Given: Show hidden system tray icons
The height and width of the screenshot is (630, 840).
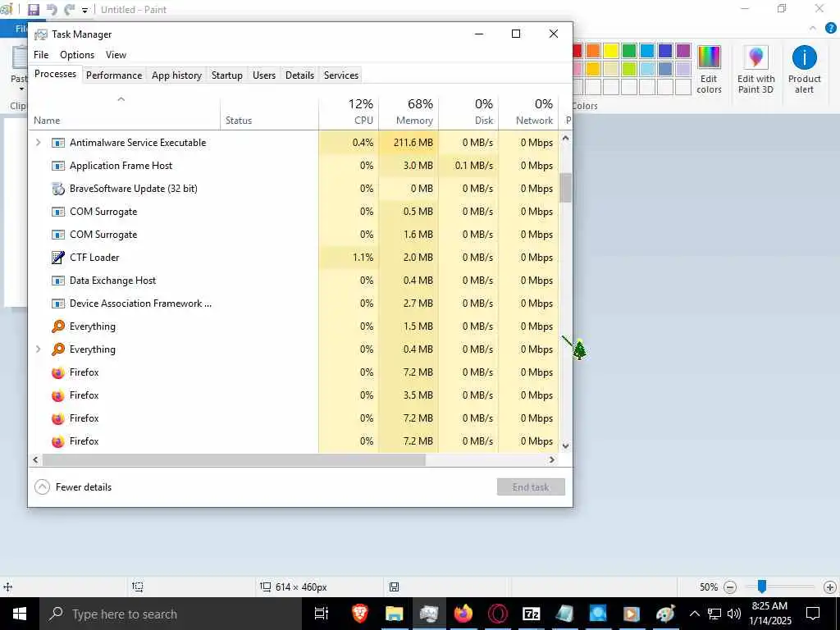Looking at the screenshot, I should [x=694, y=614].
